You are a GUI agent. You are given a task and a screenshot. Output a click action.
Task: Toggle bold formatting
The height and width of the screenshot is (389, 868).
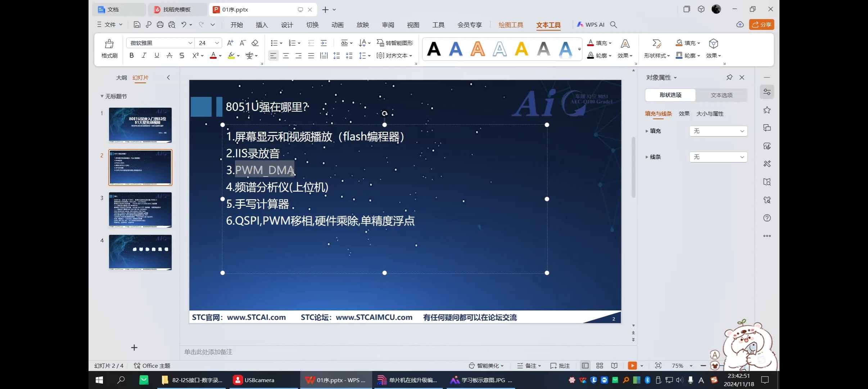132,55
